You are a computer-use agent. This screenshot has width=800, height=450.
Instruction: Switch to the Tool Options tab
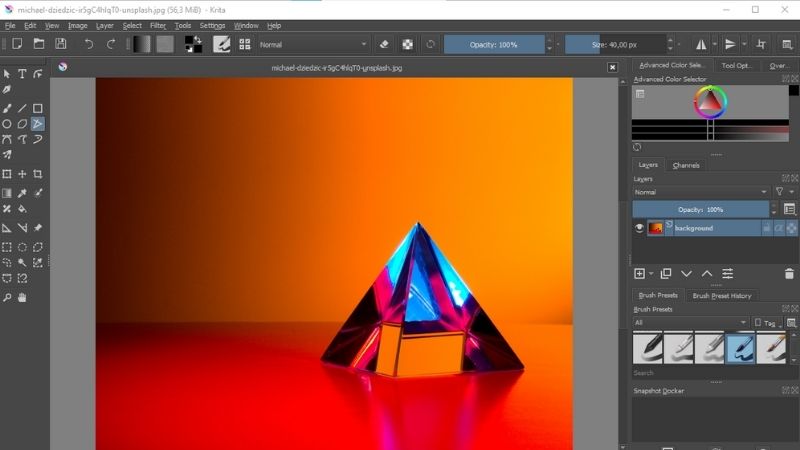click(x=736, y=65)
